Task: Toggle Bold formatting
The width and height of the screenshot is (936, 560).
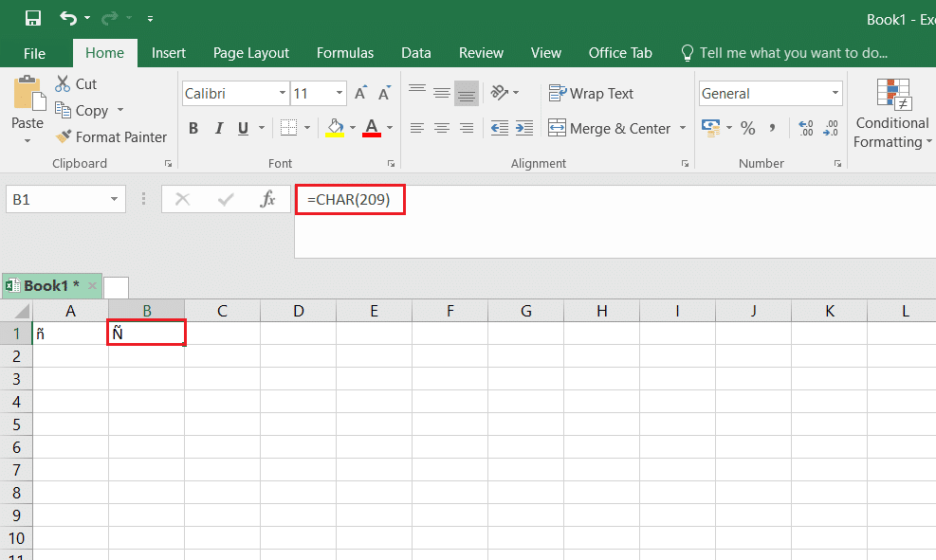Action: [193, 128]
